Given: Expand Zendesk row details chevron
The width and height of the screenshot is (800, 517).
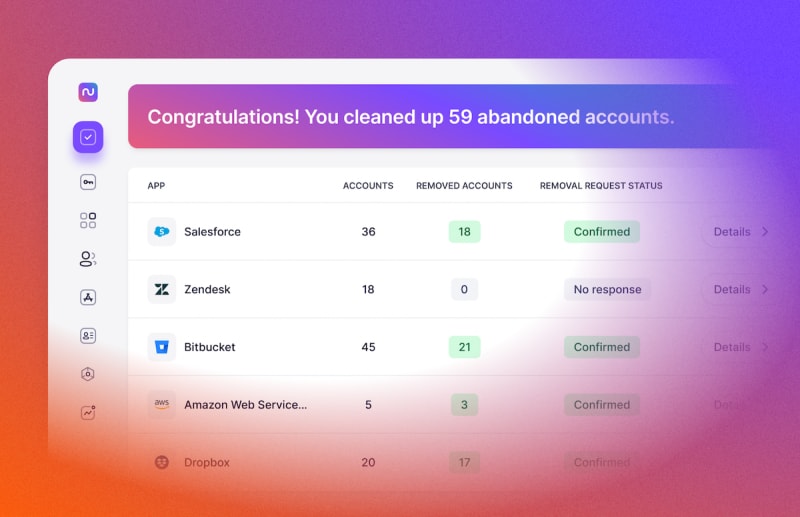Looking at the screenshot, I should coord(765,289).
